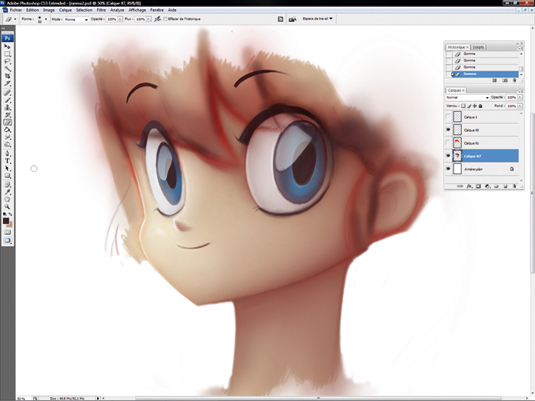Enable the Effacer de l'historique checkbox
This screenshot has width=535, height=401.
(165, 19)
